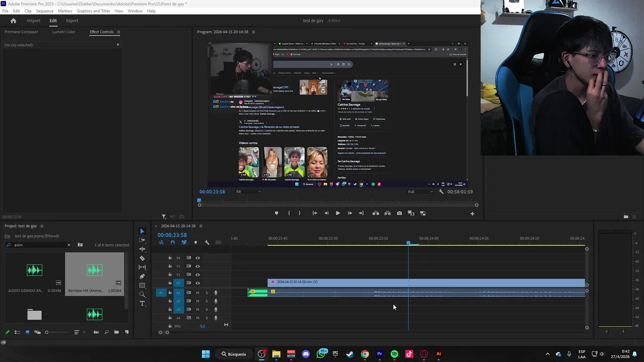Screen dimensions: 644x362
Task: Select AUDIO GEMIDO AN... audio thumbnail
Action: pos(35,270)
